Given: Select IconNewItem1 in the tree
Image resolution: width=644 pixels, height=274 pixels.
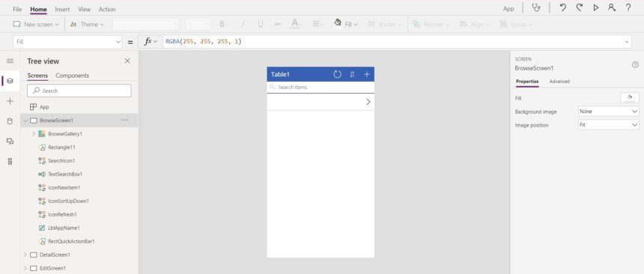Looking at the screenshot, I should (x=64, y=187).
